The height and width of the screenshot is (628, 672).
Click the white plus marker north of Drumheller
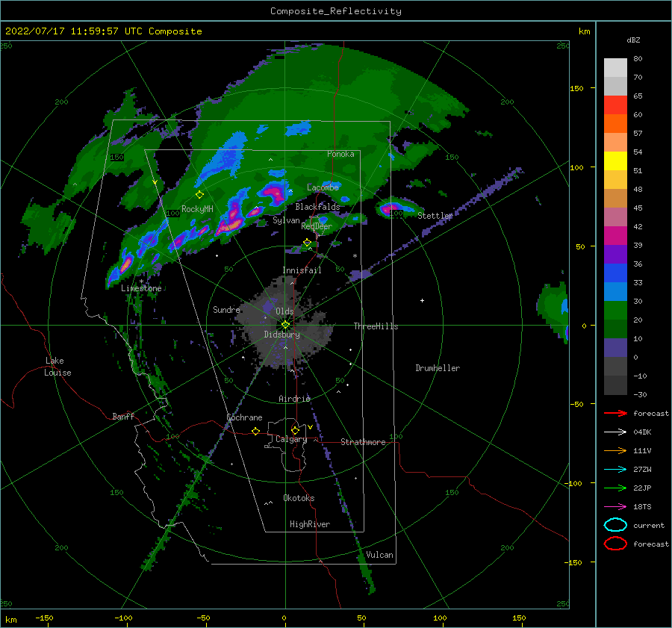pos(422,300)
